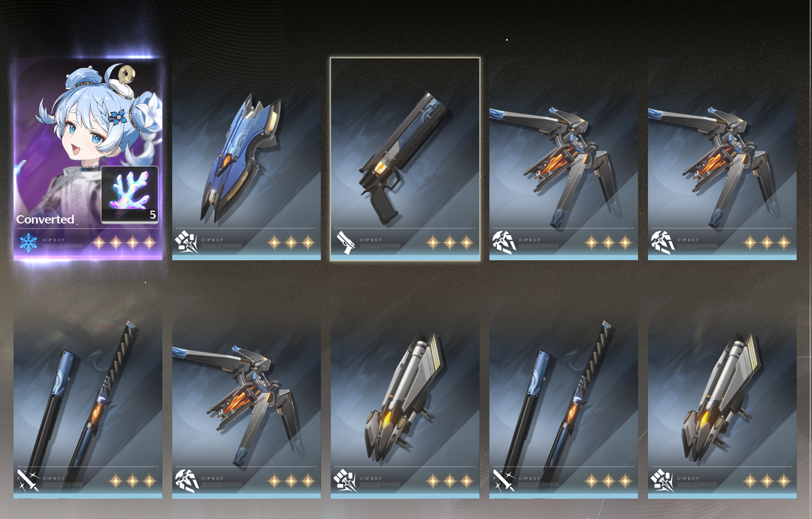Click gauntlet type icon on card below pistol
Image resolution: width=812 pixels, height=519 pixels.
tap(344, 481)
